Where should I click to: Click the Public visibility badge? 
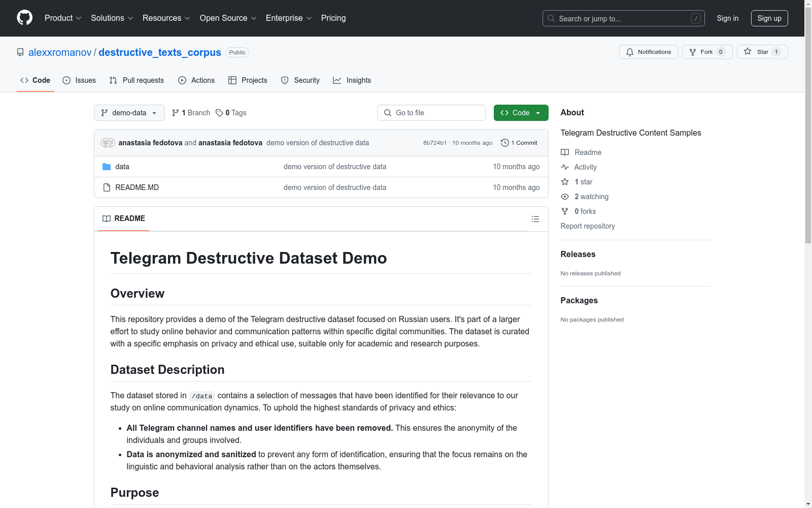click(x=237, y=52)
